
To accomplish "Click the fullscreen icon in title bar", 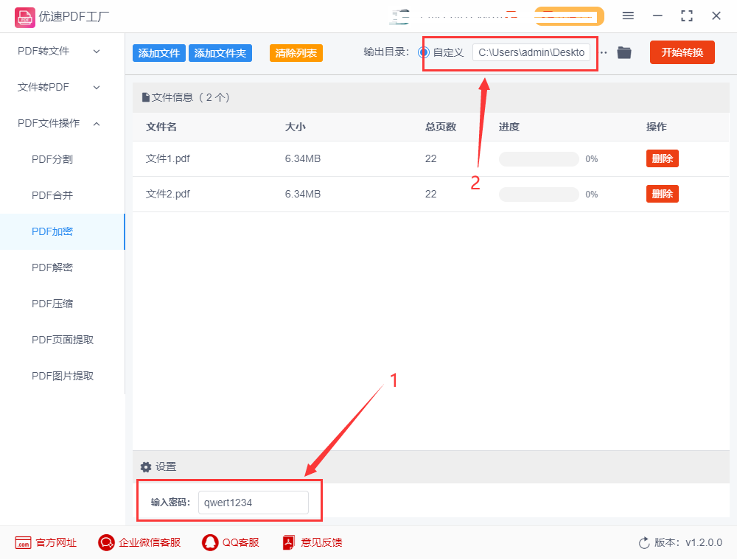I will (687, 16).
